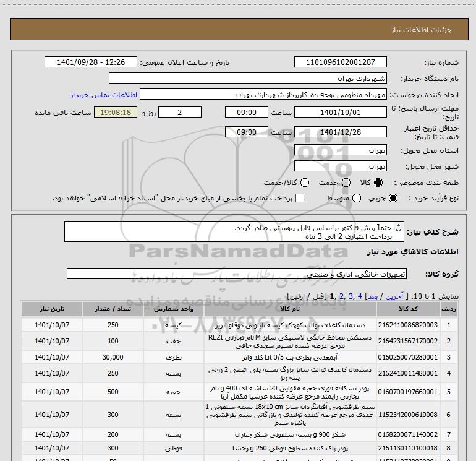Click the کد کالا column header
Screen dimensions: 476x461
click(x=408, y=309)
